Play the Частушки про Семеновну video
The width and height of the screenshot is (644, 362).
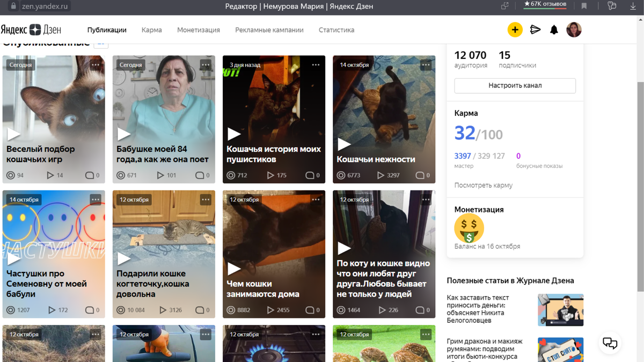[13, 258]
